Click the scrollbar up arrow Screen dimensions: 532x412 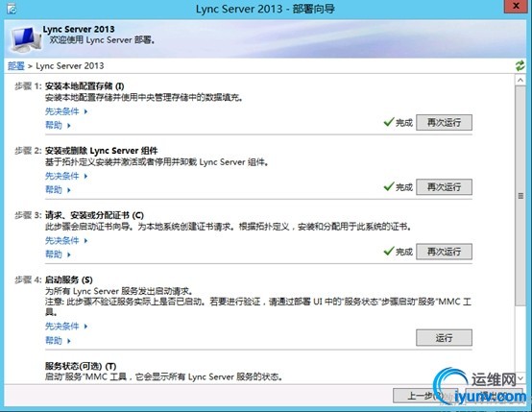pyautogui.click(x=520, y=81)
